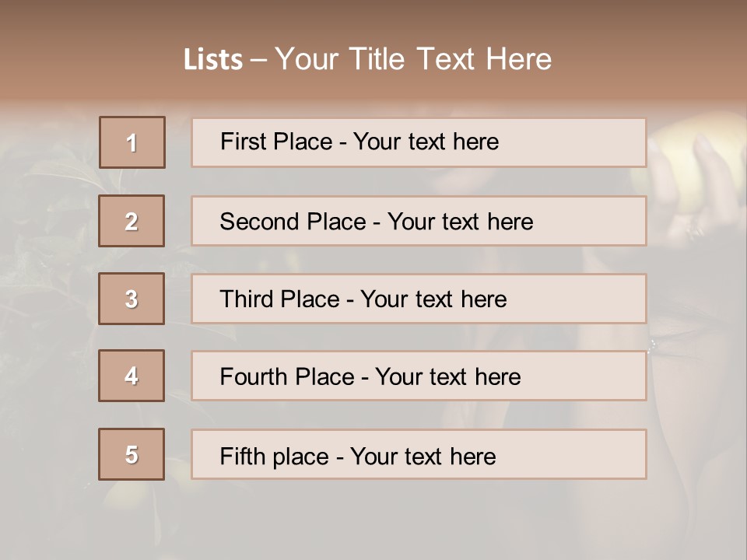Click 'Your text here' in Fifth place row

(x=423, y=457)
